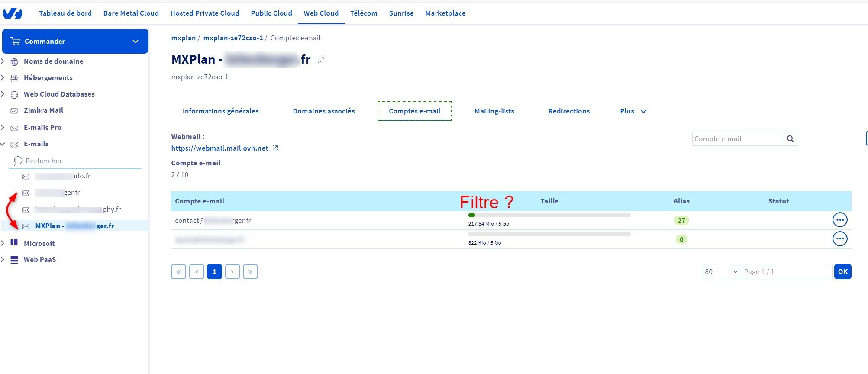Screen dimensions: 868x374
Task: Open the 80 results-per-page selector
Action: (720, 272)
